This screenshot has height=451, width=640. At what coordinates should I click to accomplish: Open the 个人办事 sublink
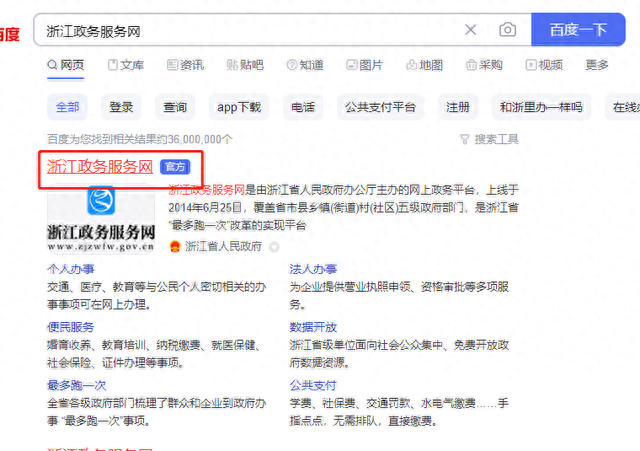coord(71,269)
